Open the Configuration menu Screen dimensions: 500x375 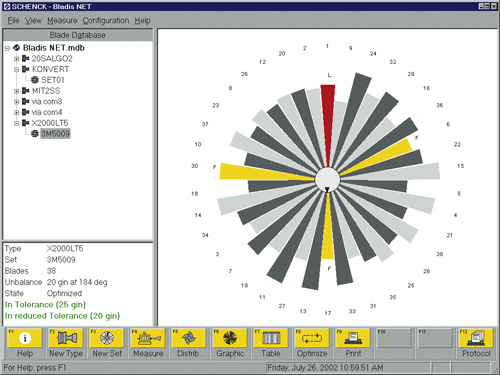coord(106,21)
